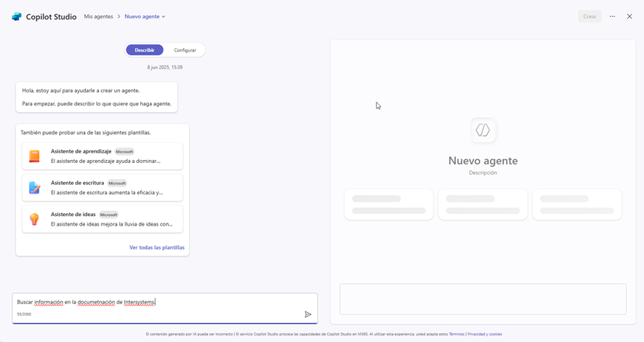Choose the Asistente de escritura template card
The height and width of the screenshot is (342, 644).
coord(109,188)
